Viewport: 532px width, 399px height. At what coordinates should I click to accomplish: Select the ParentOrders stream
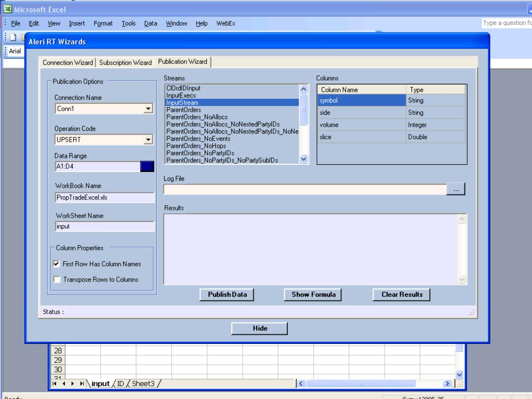click(232, 110)
